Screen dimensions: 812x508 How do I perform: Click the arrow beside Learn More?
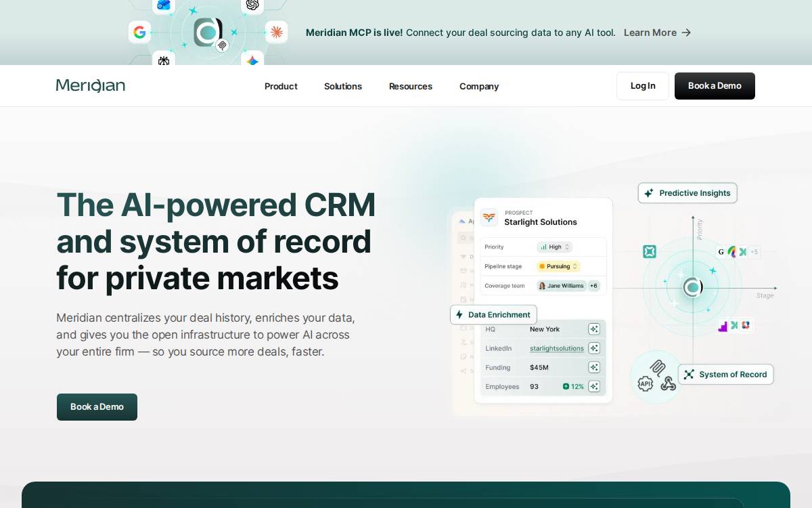pos(686,33)
